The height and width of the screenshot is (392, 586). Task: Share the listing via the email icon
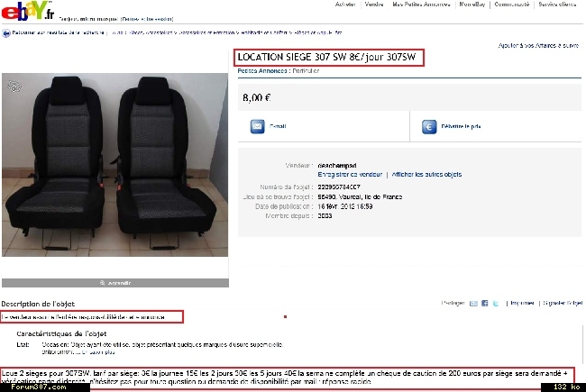pyautogui.click(x=473, y=303)
